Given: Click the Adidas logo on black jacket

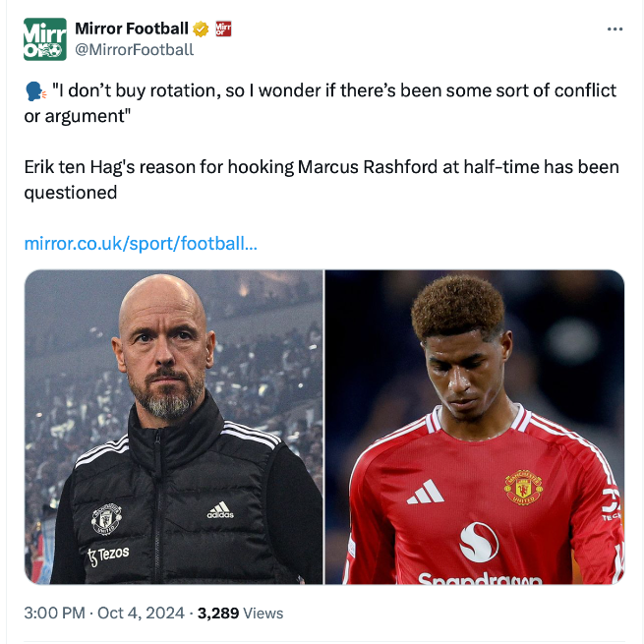Looking at the screenshot, I should pos(220,510).
